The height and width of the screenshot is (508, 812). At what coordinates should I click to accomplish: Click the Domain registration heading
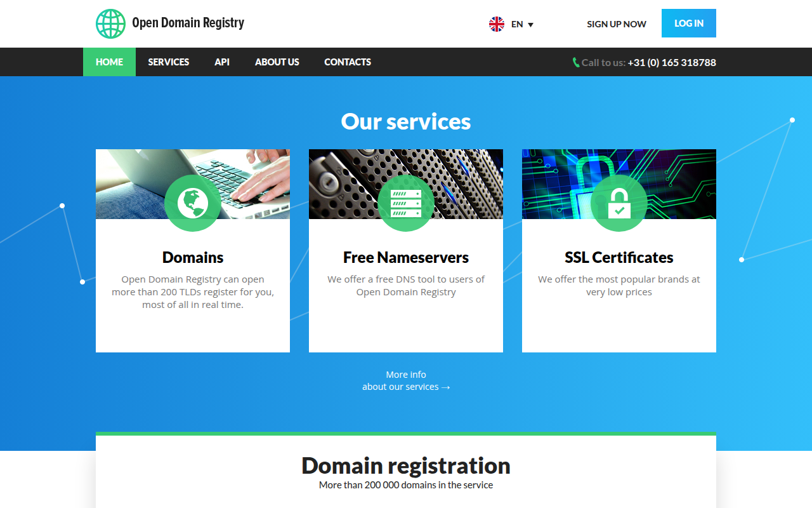click(x=406, y=465)
